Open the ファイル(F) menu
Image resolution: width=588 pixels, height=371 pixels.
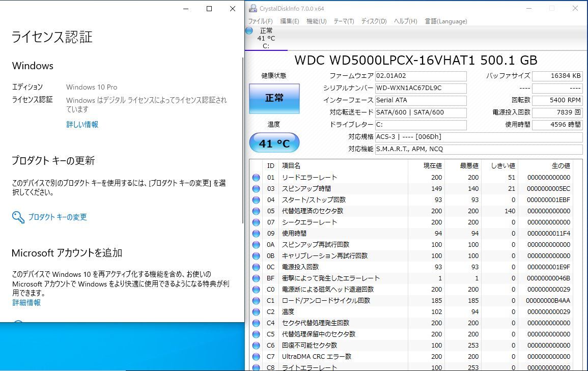click(260, 21)
